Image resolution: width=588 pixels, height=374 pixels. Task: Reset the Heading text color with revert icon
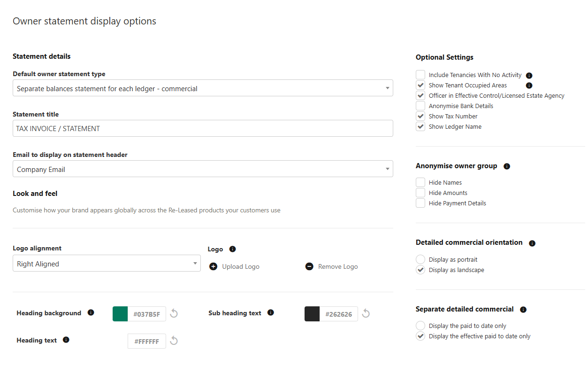point(174,341)
